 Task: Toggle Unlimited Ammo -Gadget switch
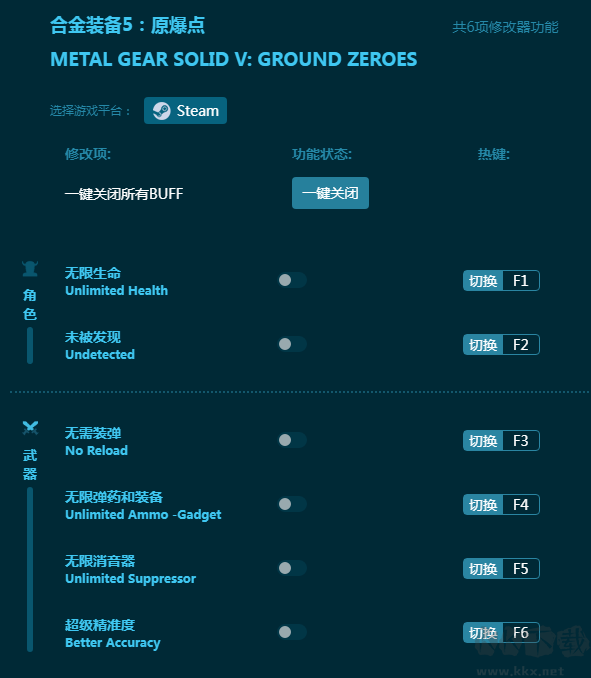[x=292, y=504]
